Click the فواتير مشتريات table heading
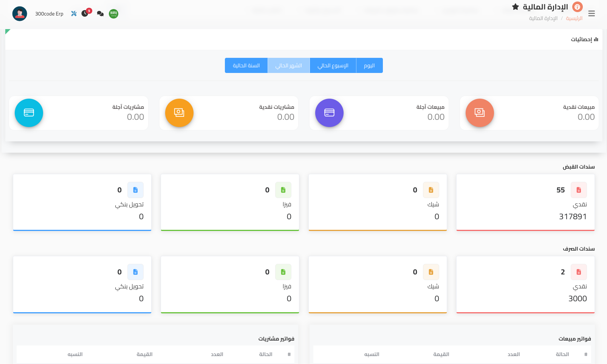The height and width of the screenshot is (364, 607). click(x=276, y=339)
